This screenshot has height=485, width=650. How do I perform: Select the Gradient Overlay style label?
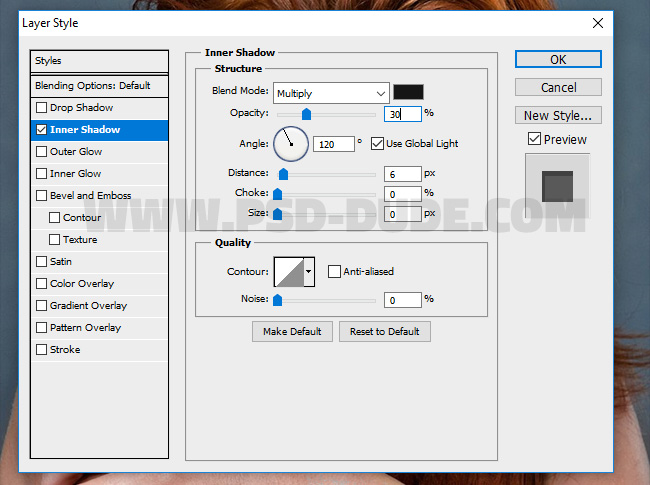tap(88, 306)
